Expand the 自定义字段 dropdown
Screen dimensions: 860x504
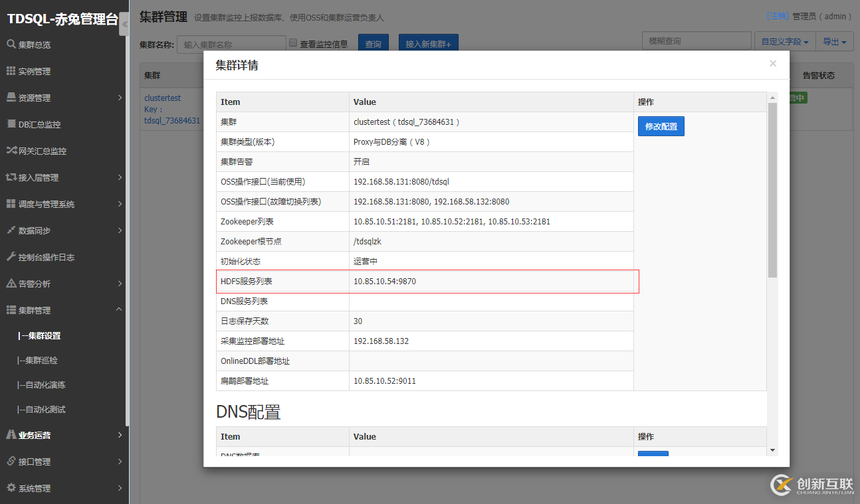coord(784,41)
